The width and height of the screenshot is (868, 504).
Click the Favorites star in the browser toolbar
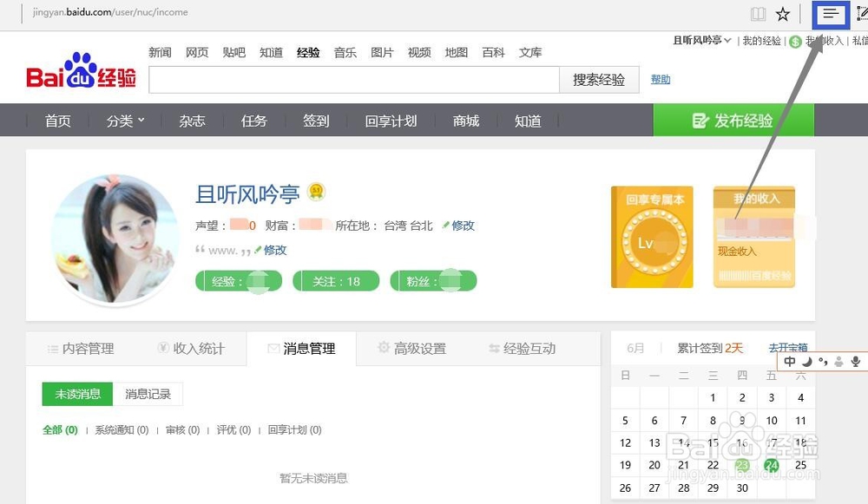[x=781, y=12]
